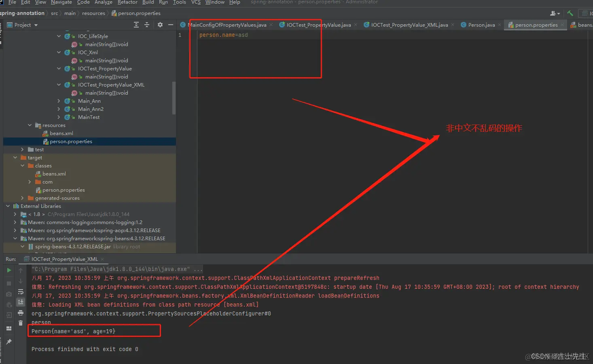Viewport: 593px width, 364px height.
Task: Click the Up stack trace arrow
Action: (x=21, y=270)
